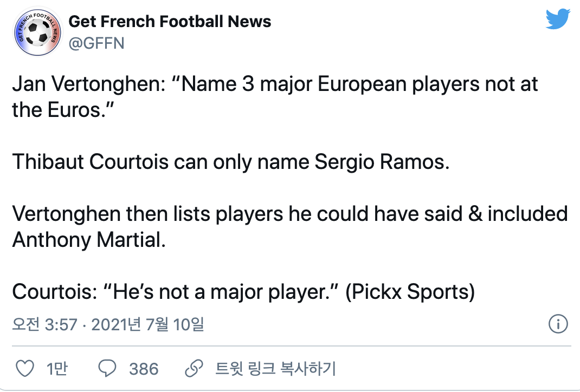Click the chain link icon
The width and height of the screenshot is (580, 392).
(x=194, y=369)
